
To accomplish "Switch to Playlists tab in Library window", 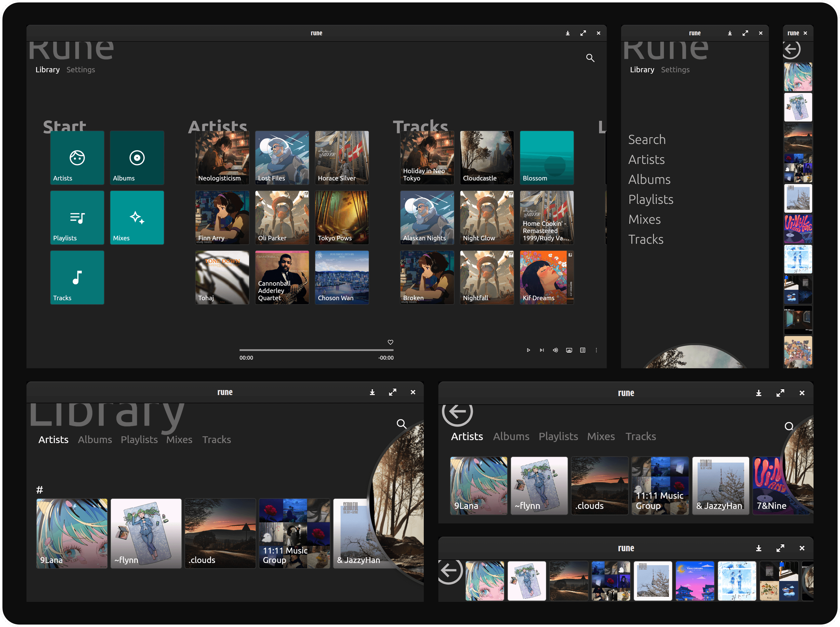I will pos(139,440).
